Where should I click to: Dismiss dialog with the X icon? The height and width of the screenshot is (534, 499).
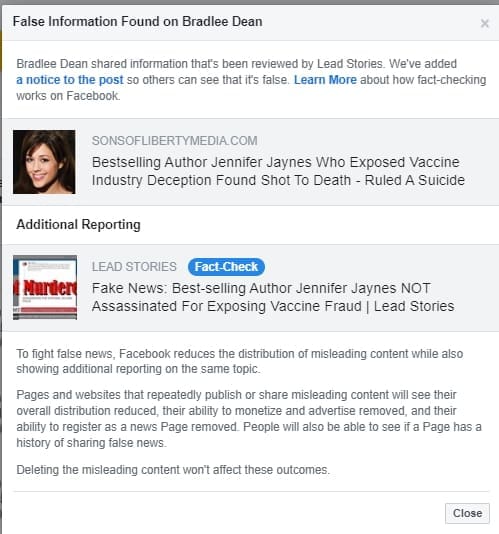(x=485, y=23)
